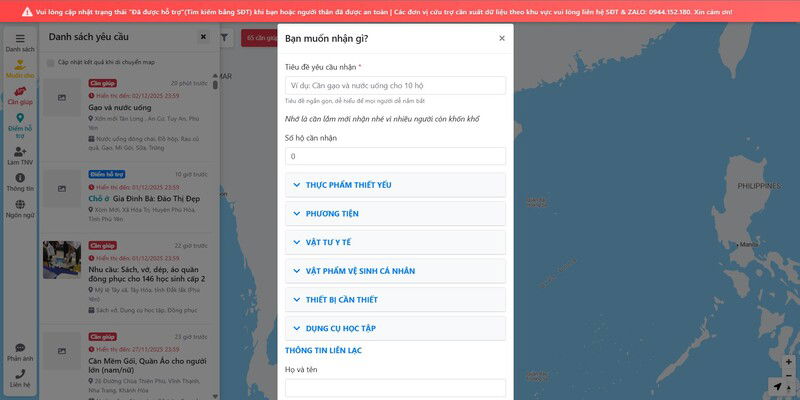Open the Ngôn ngữ globe icon
The image size is (800, 400).
click(19, 208)
